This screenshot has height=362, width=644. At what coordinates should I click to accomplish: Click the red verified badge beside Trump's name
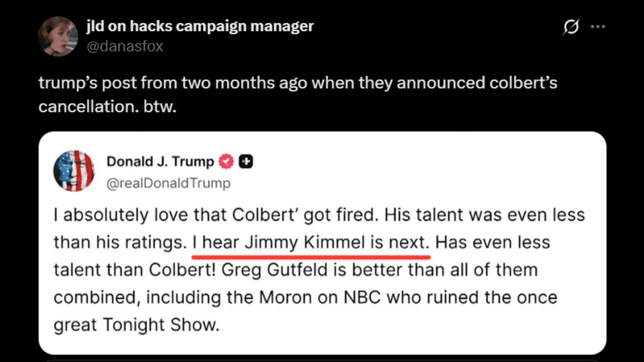[x=226, y=161]
